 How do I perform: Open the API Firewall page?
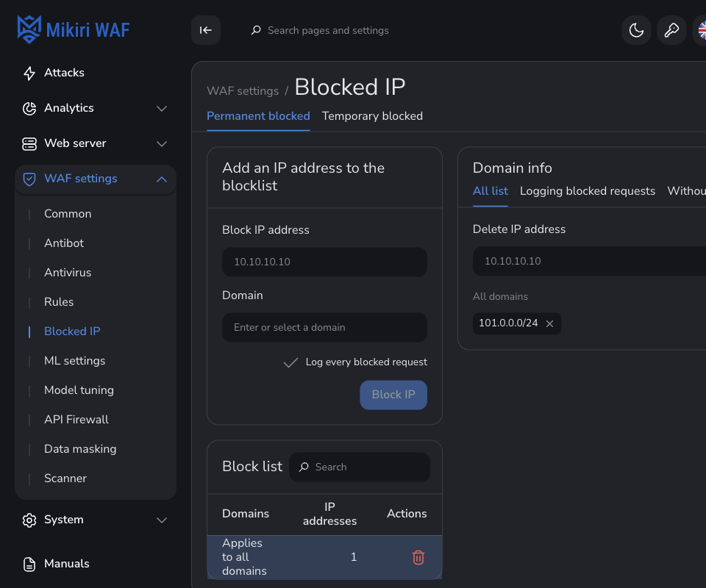click(76, 420)
